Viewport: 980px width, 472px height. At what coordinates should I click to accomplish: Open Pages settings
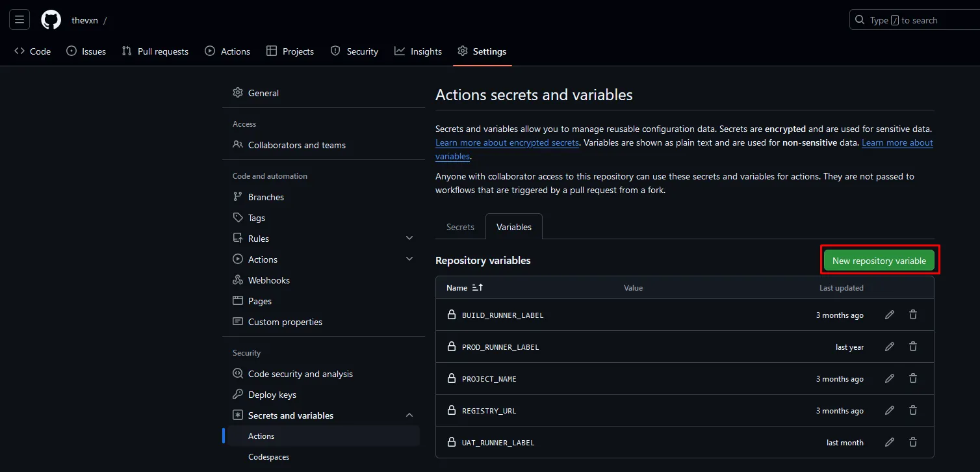pos(324,301)
